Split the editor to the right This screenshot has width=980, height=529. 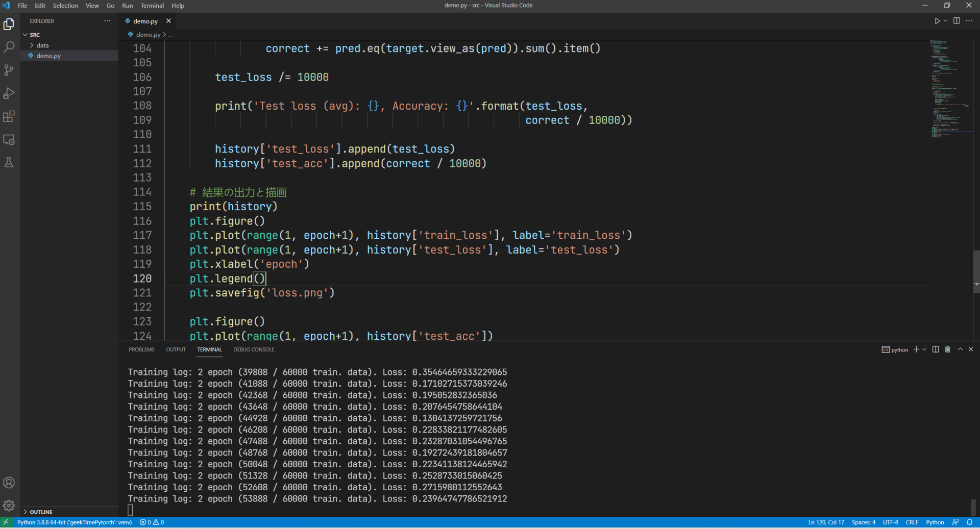click(x=957, y=21)
